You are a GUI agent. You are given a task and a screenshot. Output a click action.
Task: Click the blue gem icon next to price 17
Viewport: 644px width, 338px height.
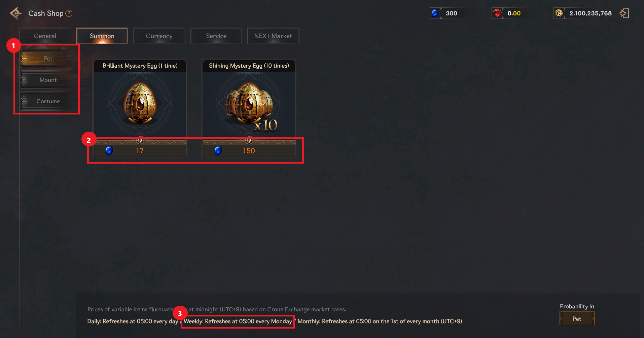[x=109, y=151]
